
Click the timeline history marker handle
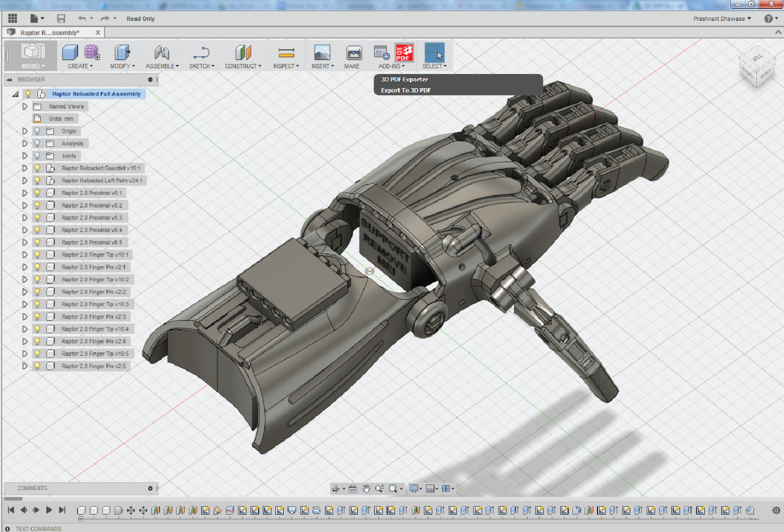click(x=80, y=518)
